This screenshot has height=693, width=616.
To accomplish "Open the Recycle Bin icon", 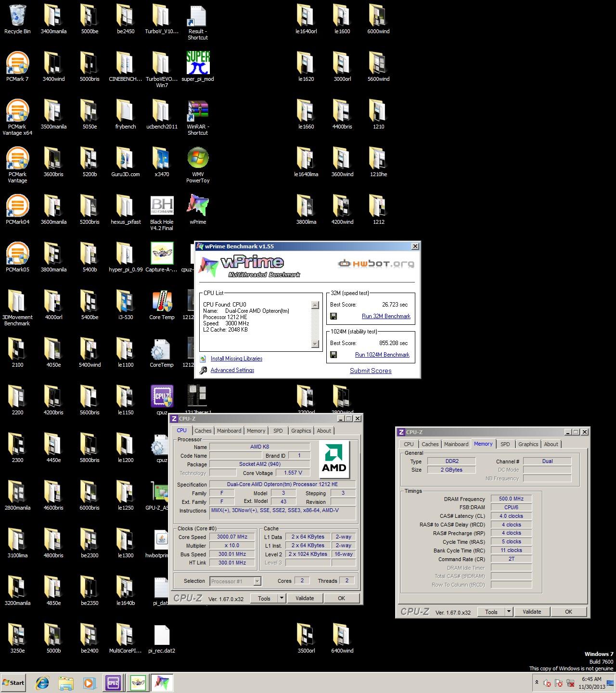I will (x=17, y=19).
